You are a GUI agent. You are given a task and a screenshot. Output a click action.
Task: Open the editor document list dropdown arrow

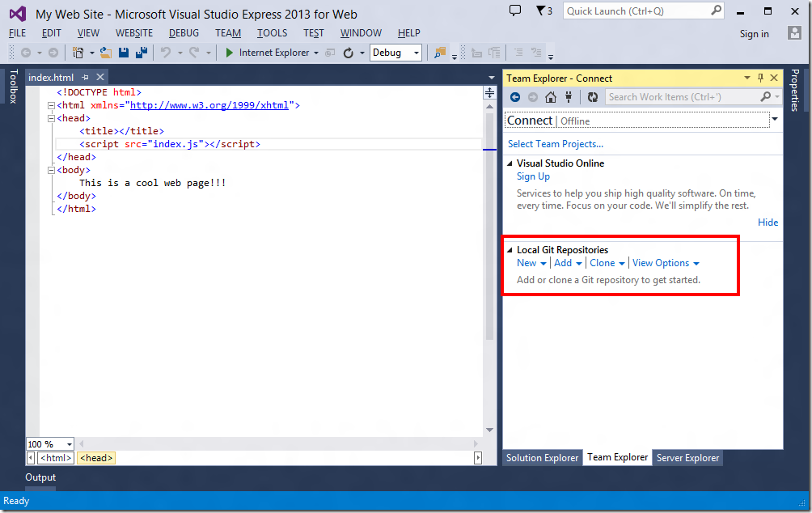click(492, 78)
